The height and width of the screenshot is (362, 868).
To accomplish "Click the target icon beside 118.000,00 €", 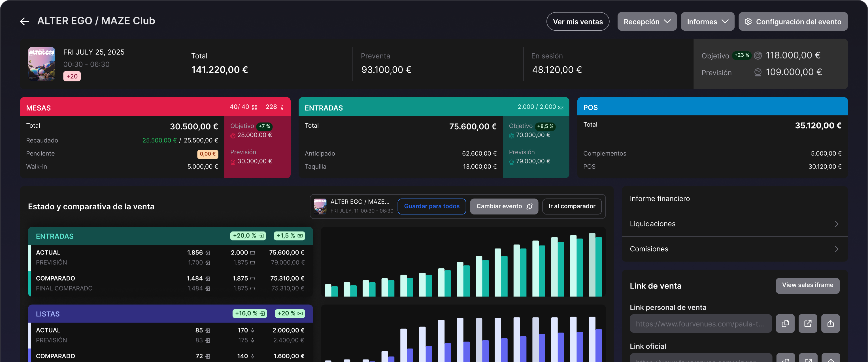I will point(758,56).
